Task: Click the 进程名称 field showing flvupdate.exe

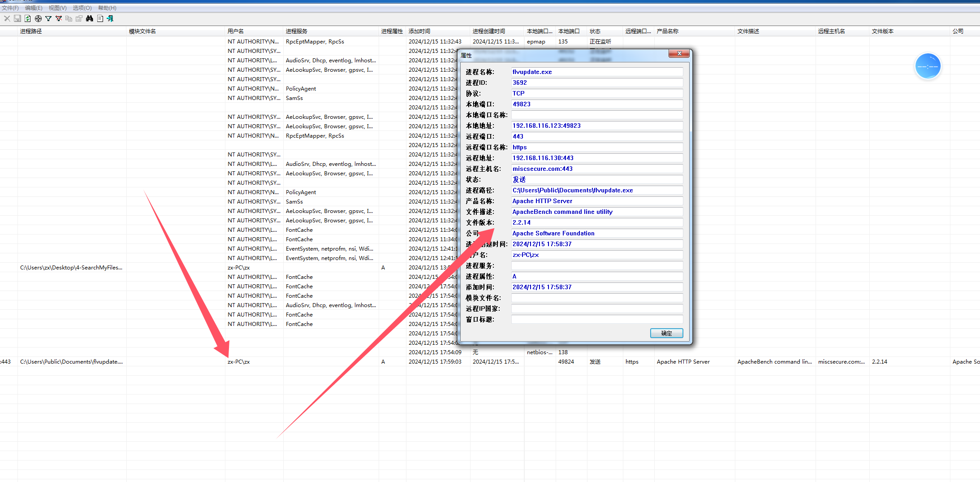Action: (597, 72)
